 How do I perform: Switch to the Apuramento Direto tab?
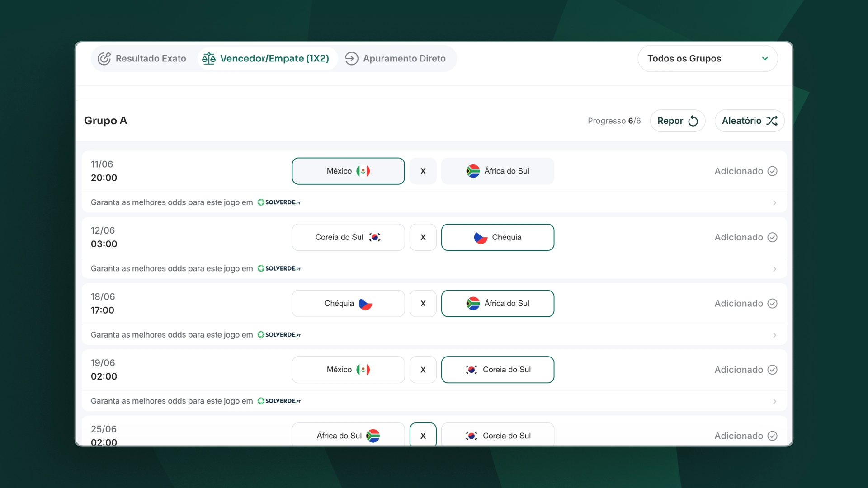[396, 59]
